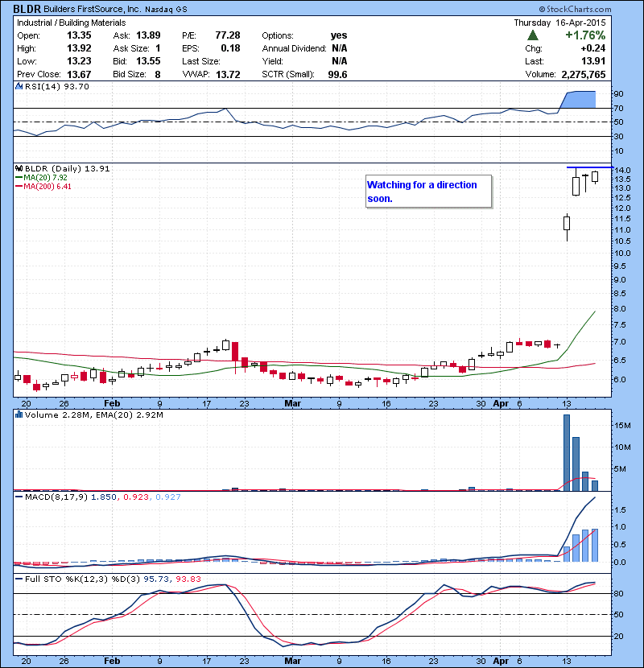Click the green up-arrow change indicator
The width and height of the screenshot is (644, 668).
click(x=533, y=35)
